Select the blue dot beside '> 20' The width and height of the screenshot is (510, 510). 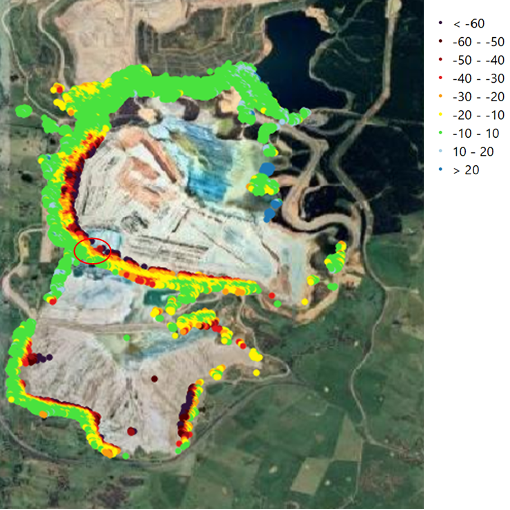coord(441,170)
